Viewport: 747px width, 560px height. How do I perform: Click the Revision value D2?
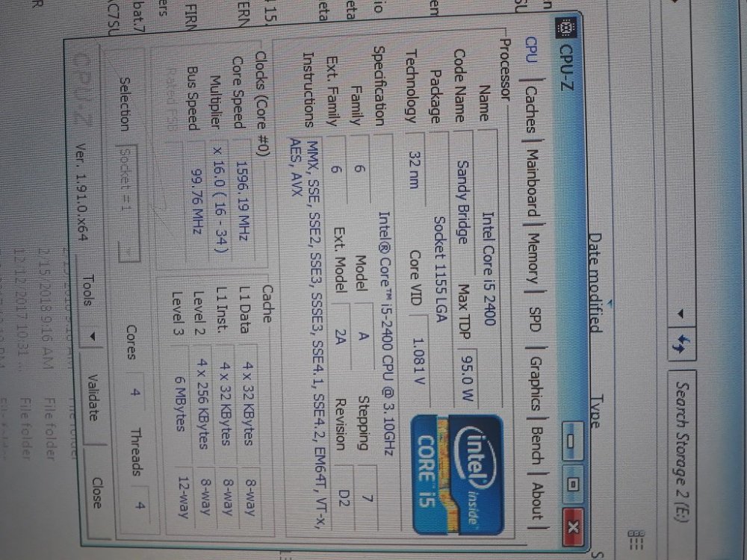click(x=344, y=497)
